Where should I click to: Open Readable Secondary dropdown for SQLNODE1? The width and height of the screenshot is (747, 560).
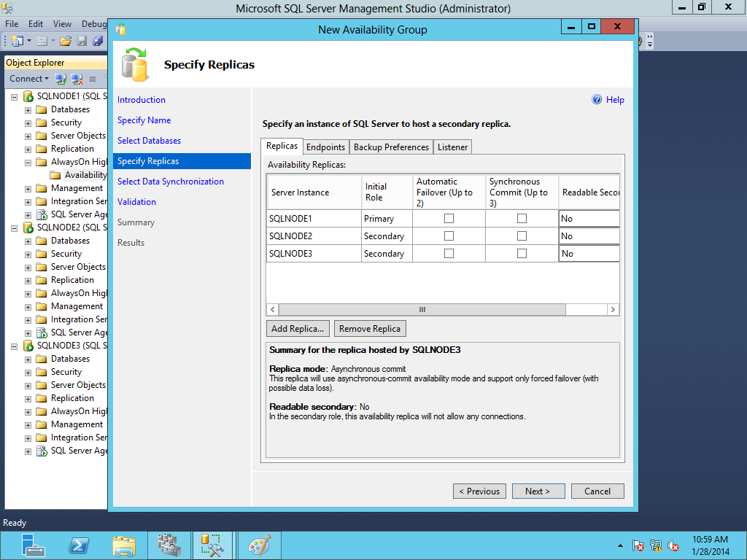pos(589,219)
